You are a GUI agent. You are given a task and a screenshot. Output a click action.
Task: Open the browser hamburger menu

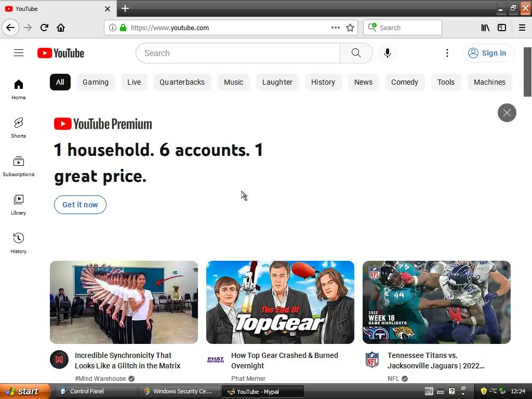[x=522, y=28]
